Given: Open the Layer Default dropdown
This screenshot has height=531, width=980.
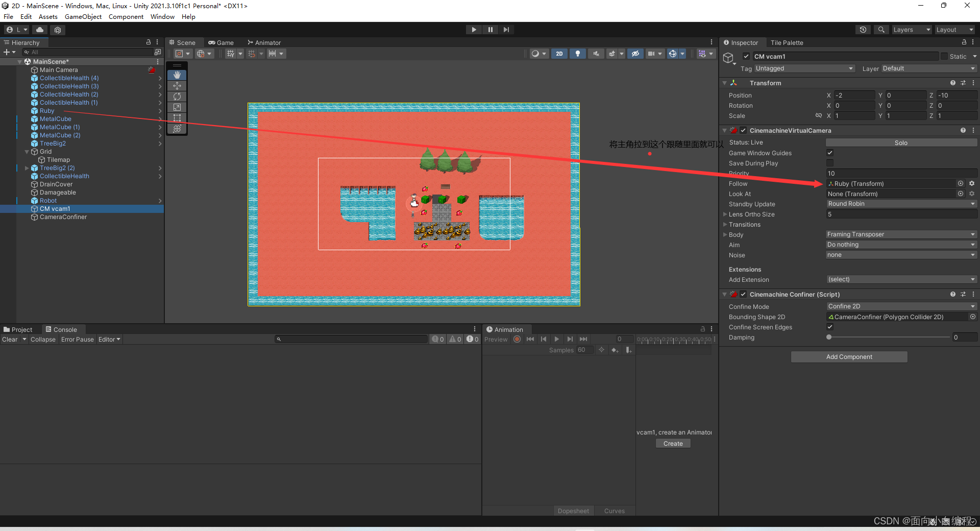Looking at the screenshot, I should 929,68.
